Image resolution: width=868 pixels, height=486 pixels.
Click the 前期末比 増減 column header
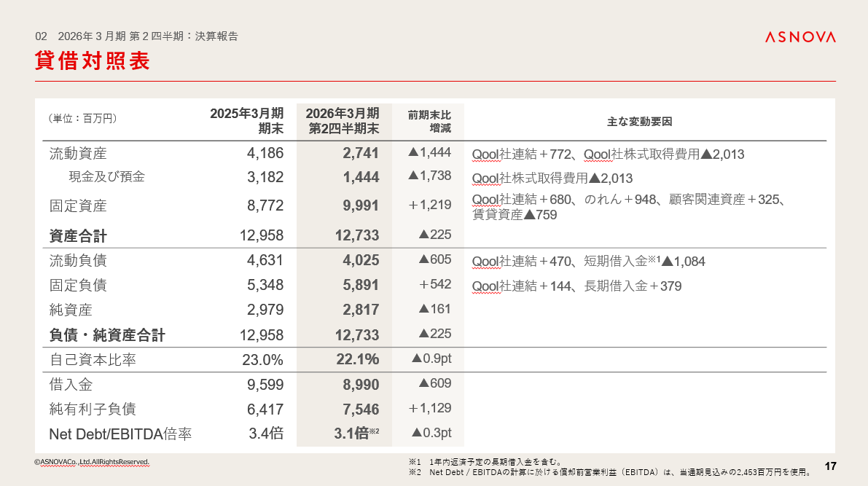(429, 121)
